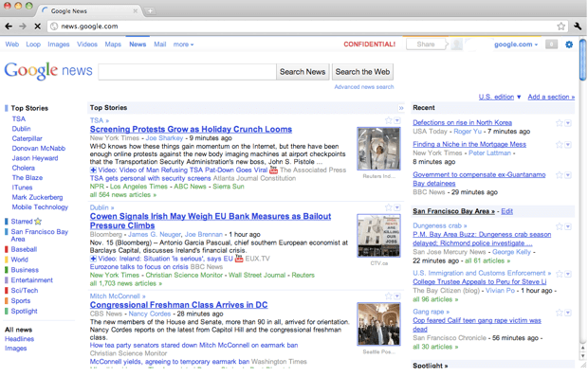Expand the more menu in top navigation

(x=183, y=45)
